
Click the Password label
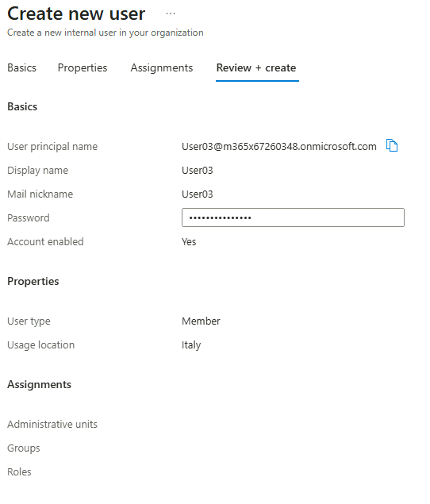click(29, 218)
